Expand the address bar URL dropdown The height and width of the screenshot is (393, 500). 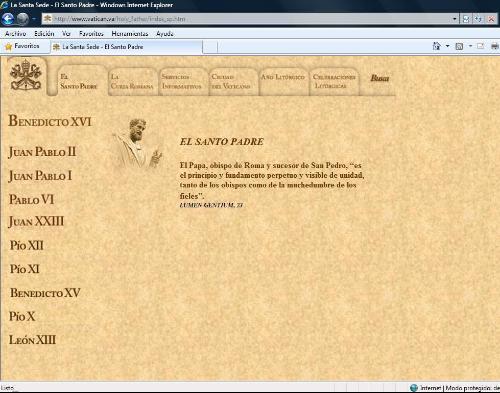(455, 19)
